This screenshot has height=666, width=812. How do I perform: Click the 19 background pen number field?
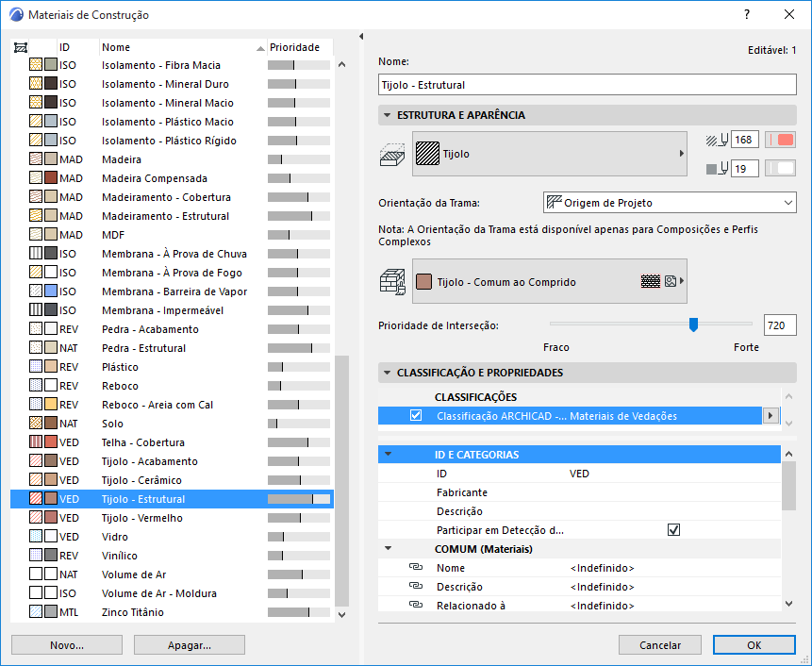point(745,168)
